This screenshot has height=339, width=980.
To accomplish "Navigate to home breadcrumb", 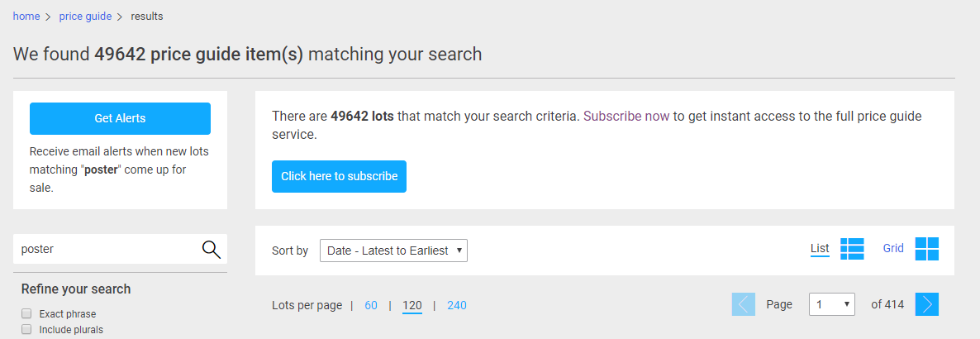I will coord(26,17).
